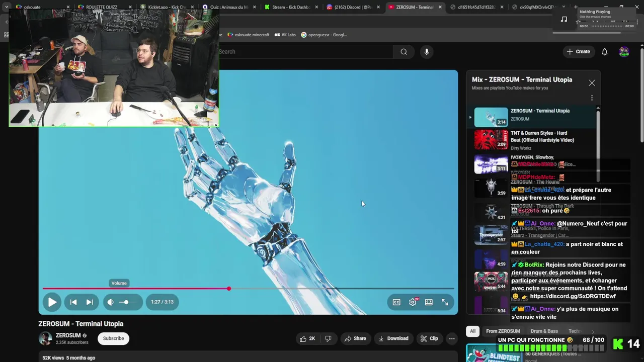644x362 pixels.
Task: Open the YouTube Create menu
Action: tap(578, 52)
